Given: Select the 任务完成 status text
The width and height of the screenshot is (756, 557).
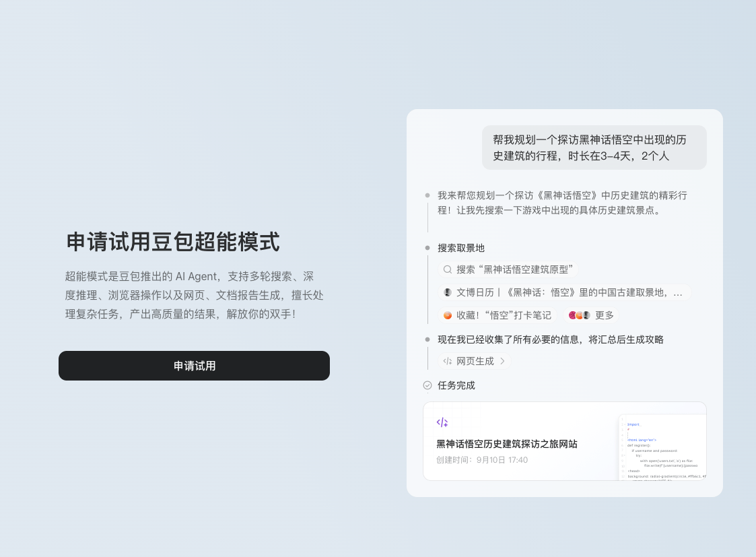Looking at the screenshot, I should (x=456, y=385).
